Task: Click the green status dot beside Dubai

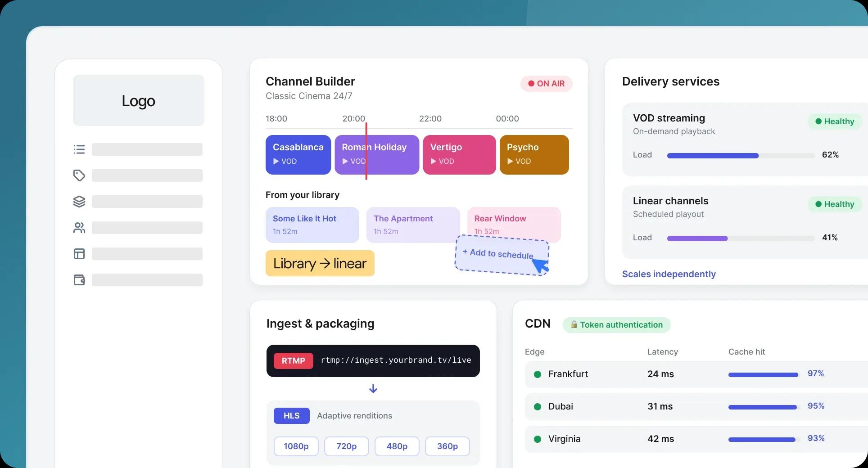Action: [537, 407]
